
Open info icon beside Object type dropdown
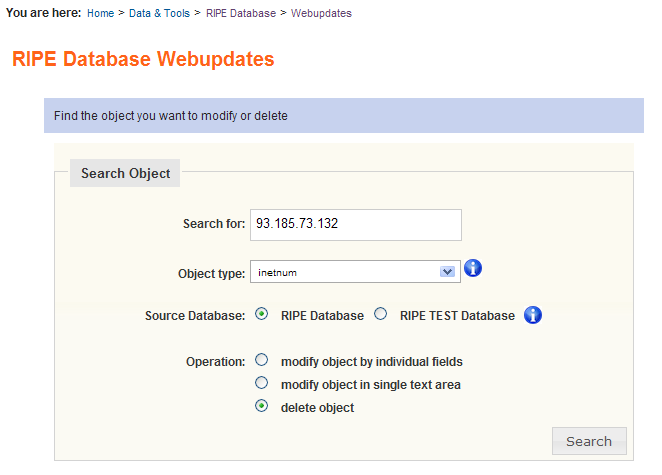(473, 268)
